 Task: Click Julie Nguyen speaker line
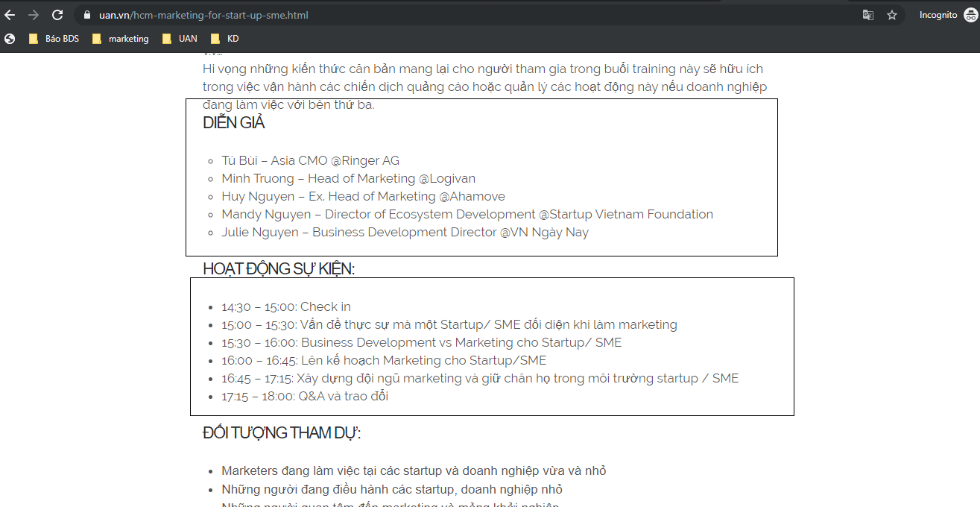pos(405,232)
